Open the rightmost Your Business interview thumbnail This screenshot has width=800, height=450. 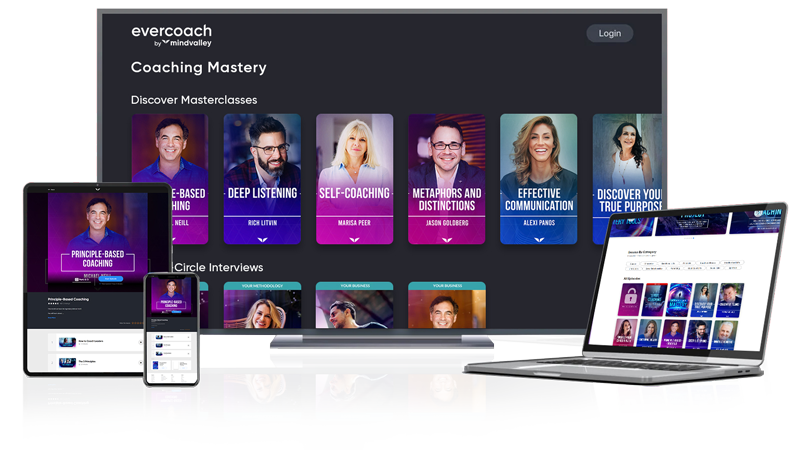(447, 305)
